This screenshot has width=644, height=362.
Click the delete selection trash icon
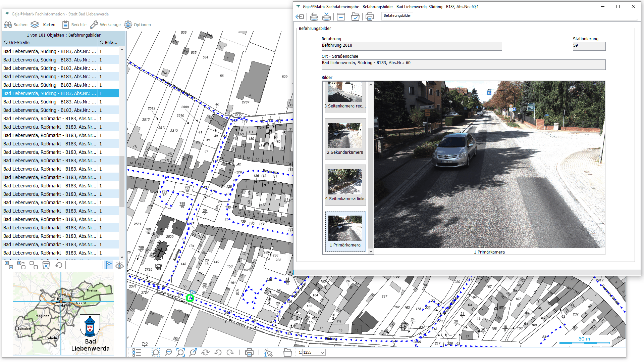point(46,265)
